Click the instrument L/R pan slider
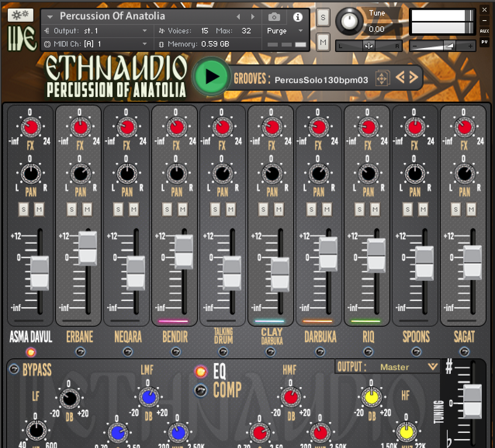 coord(369,46)
